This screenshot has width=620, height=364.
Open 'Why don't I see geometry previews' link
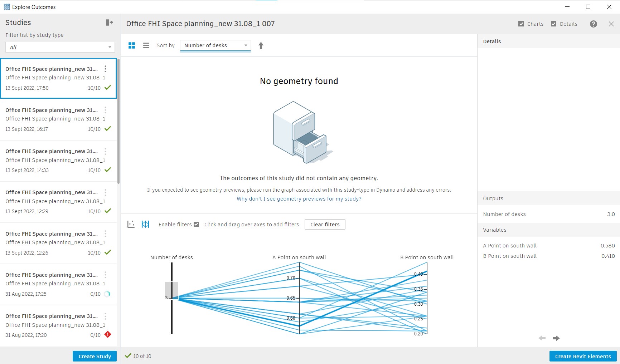click(x=299, y=199)
